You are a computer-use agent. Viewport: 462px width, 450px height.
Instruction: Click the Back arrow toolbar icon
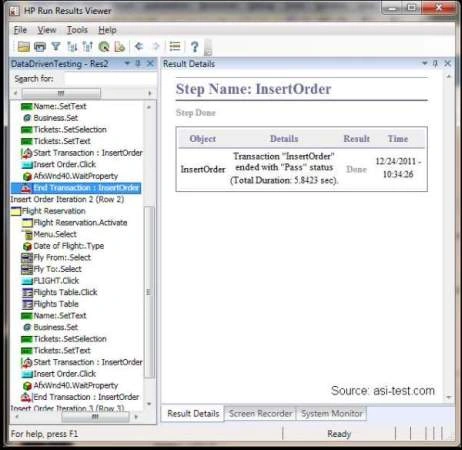coord(139,46)
